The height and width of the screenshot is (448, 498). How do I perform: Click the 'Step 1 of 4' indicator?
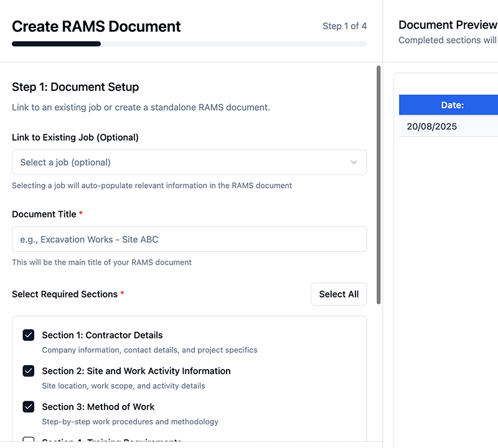pyautogui.click(x=344, y=26)
